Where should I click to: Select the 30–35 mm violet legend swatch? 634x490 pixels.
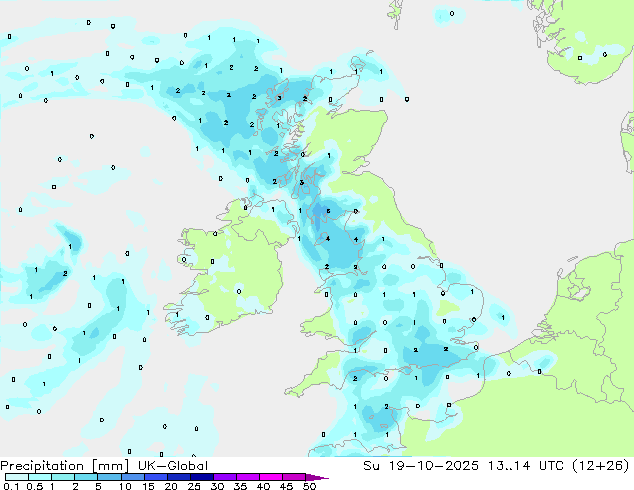click(225, 477)
